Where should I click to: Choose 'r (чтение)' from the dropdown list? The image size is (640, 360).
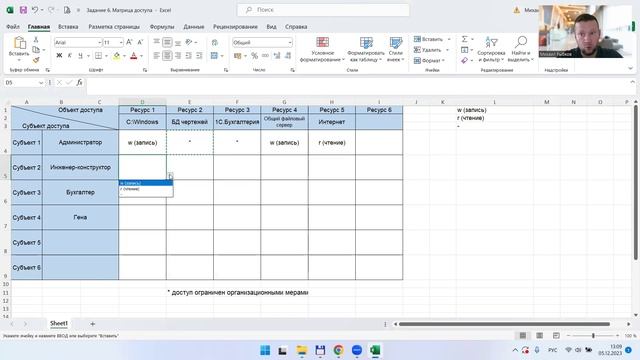point(146,189)
